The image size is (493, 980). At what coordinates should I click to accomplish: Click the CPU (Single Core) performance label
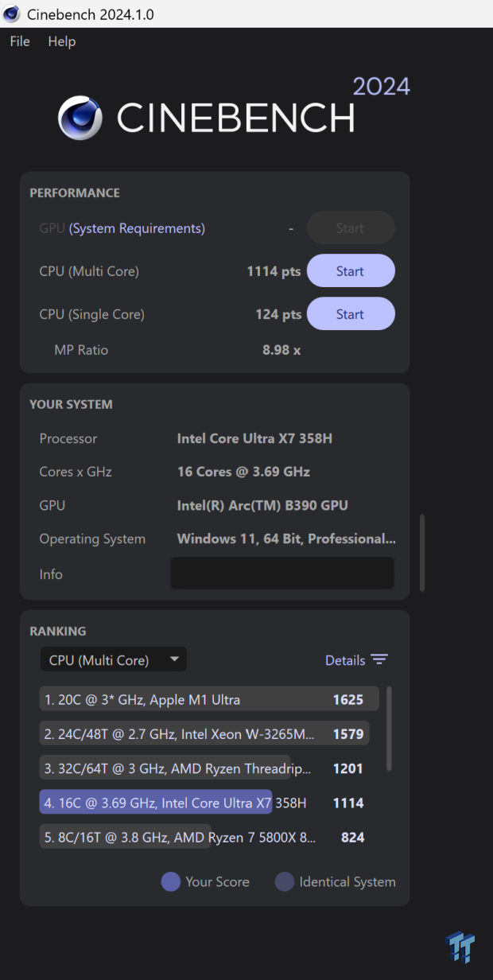(x=92, y=314)
